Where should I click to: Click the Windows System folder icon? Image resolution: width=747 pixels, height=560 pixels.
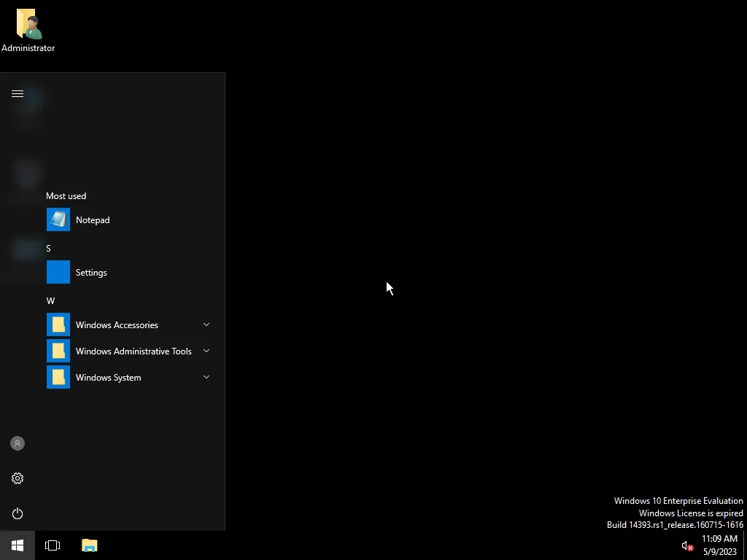tap(58, 377)
